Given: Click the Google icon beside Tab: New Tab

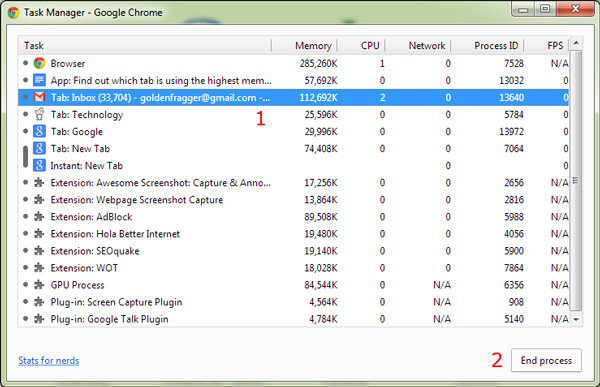Looking at the screenshot, I should pos(39,148).
